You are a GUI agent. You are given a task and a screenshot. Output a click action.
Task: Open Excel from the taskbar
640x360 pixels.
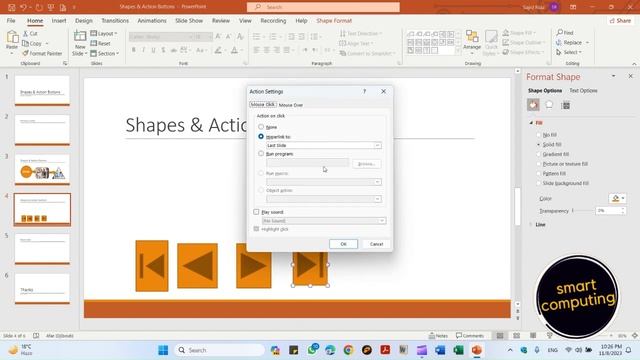pos(458,350)
